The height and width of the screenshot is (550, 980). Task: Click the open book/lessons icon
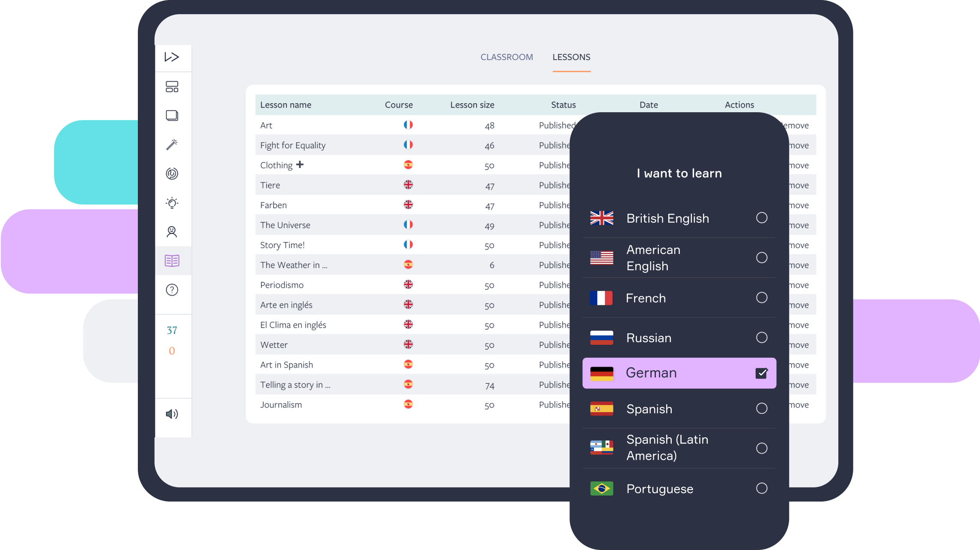tap(172, 262)
